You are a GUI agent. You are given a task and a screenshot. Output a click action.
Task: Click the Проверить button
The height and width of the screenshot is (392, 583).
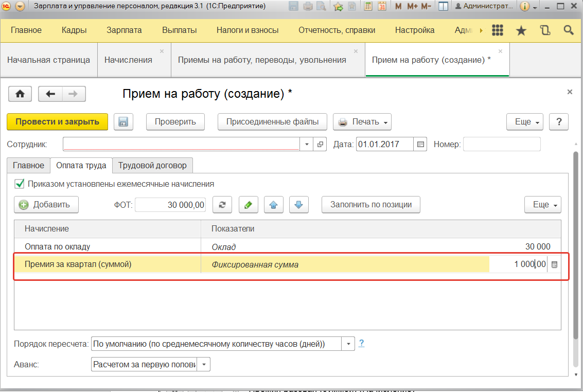175,122
